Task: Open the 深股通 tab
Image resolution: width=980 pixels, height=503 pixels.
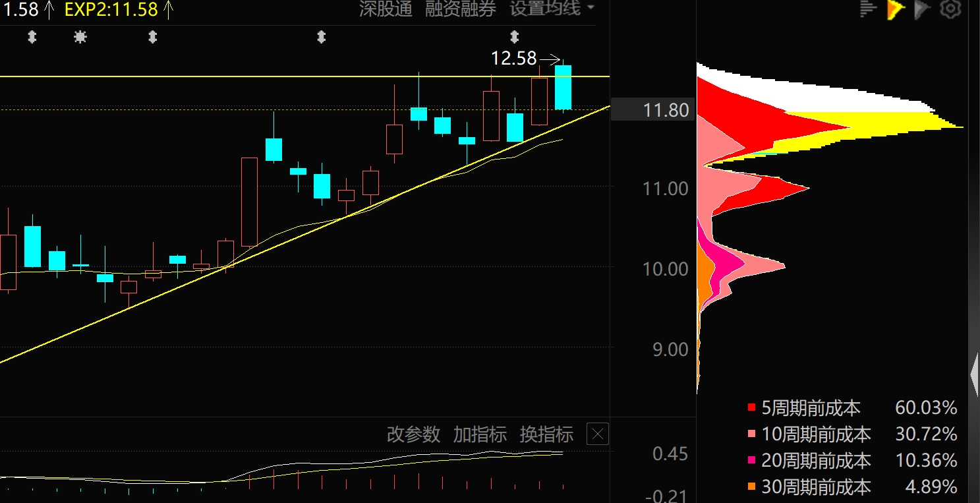Action: [386, 9]
